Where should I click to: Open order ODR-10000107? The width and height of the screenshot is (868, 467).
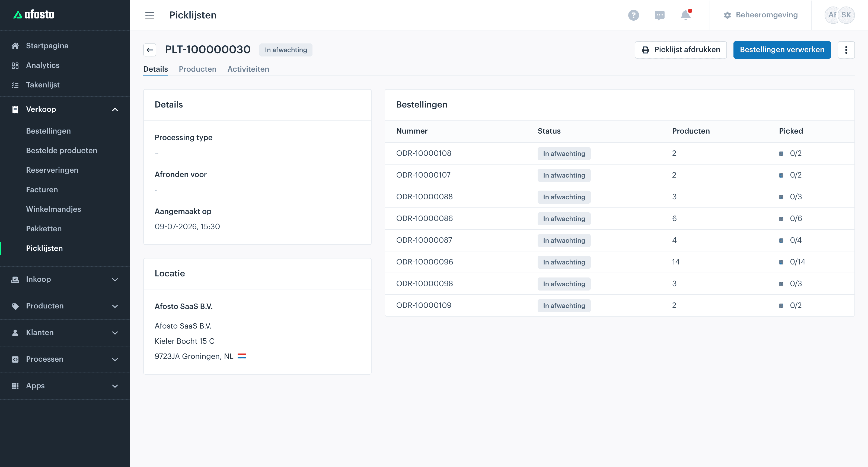pyautogui.click(x=423, y=175)
